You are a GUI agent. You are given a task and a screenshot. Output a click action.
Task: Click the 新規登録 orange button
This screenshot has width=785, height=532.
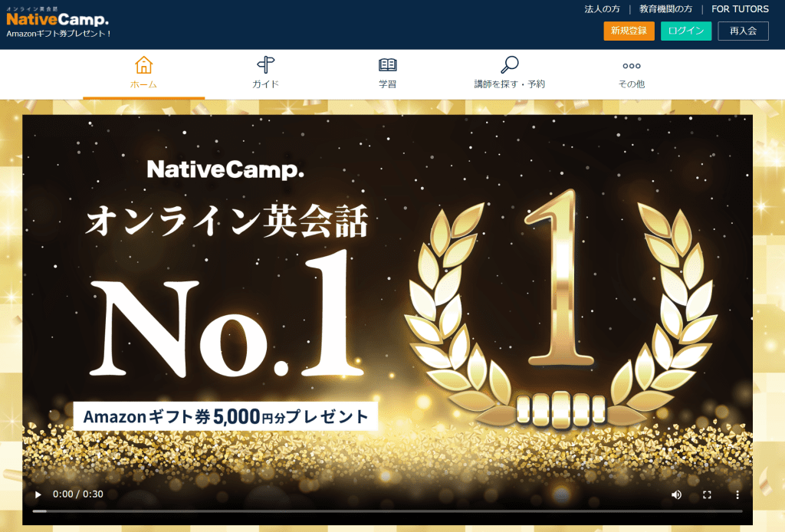(629, 31)
